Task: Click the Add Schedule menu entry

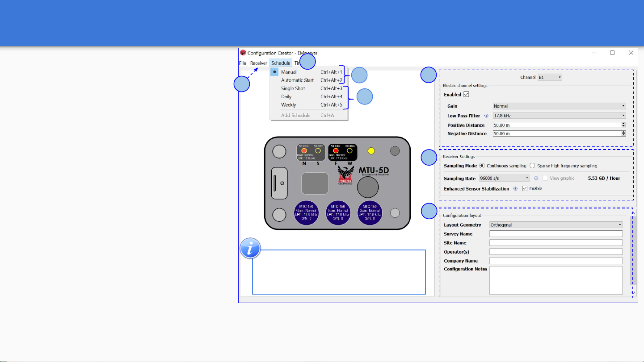Action: pyautogui.click(x=308, y=115)
